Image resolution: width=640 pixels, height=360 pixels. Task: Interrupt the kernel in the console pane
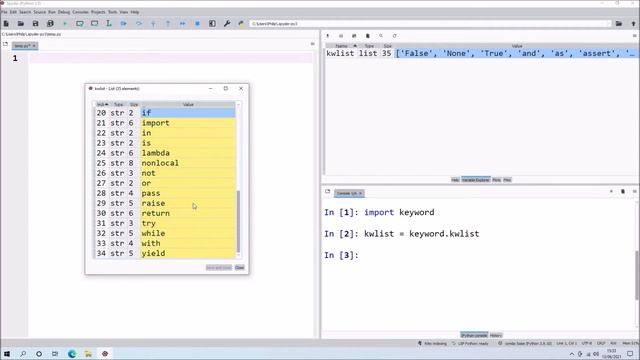pos(611,191)
